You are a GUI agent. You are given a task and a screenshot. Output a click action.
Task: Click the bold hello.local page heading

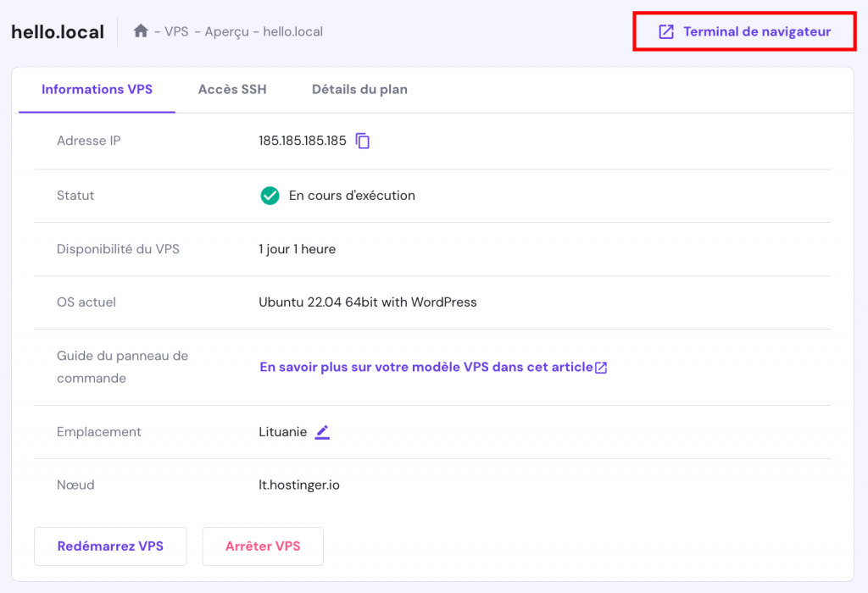58,32
